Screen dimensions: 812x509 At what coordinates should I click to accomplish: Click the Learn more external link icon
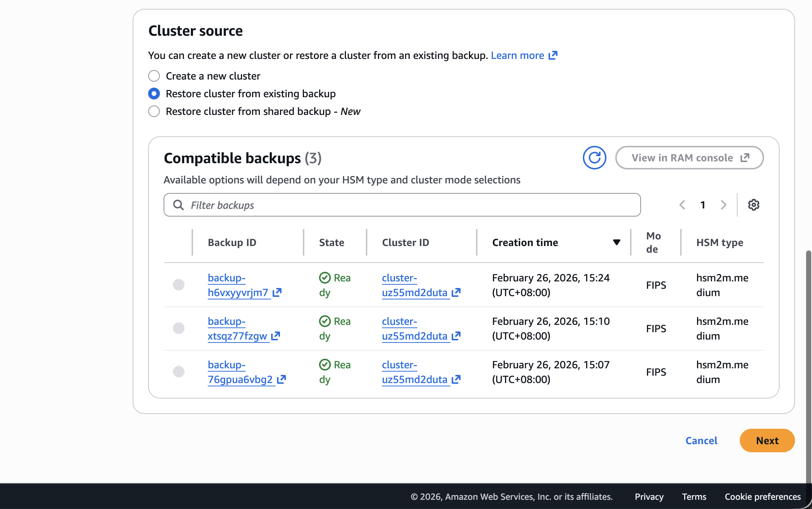click(553, 55)
